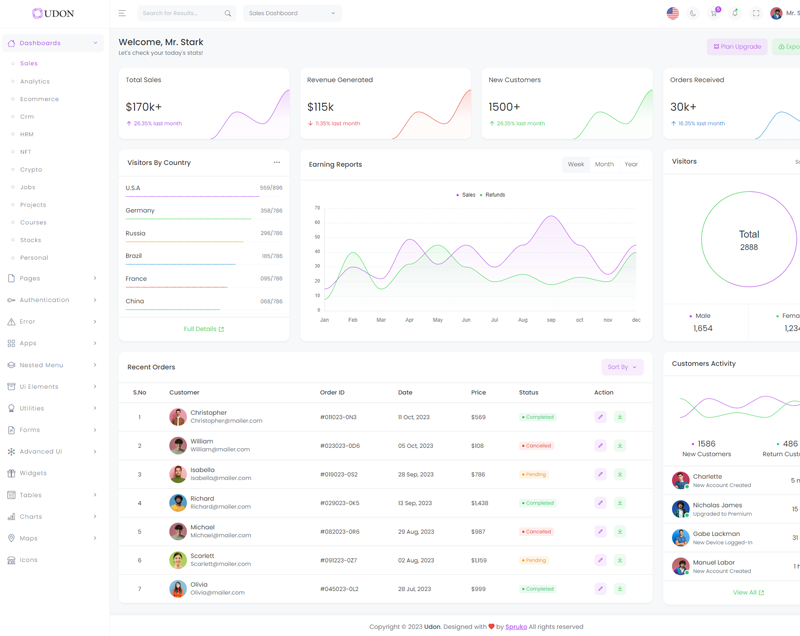Expand the Authentication sidebar menu
800x636 pixels.
pos(53,300)
